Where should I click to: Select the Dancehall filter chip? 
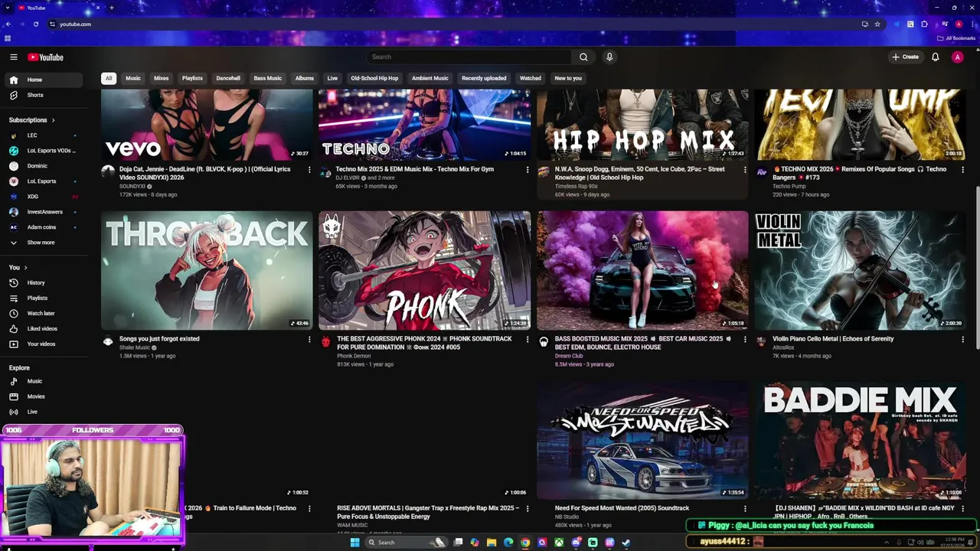[x=228, y=78]
